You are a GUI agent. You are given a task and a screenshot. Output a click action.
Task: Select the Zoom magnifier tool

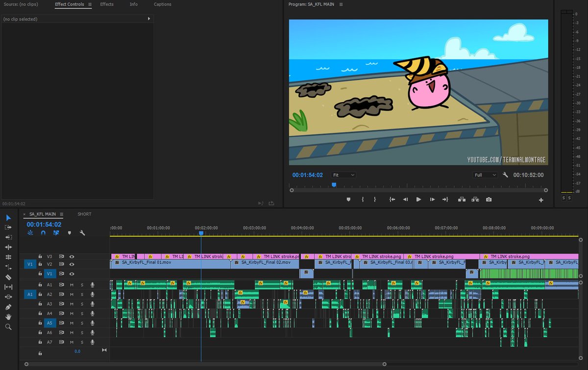[x=8, y=326]
